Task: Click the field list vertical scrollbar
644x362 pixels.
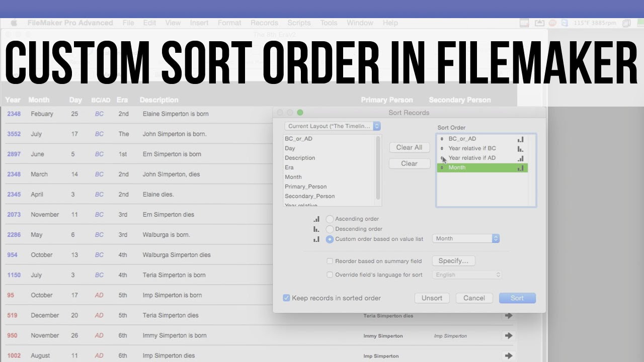Action: [378, 168]
